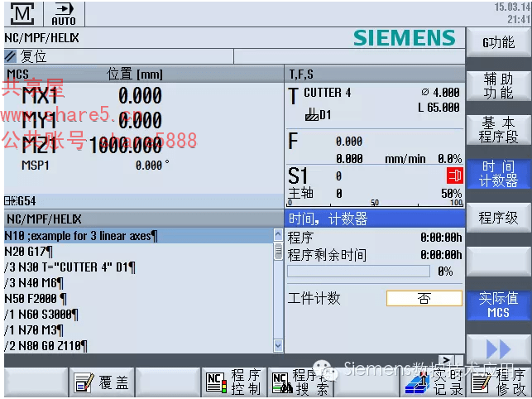Click the program progress bar
The width and height of the screenshot is (532, 399).
tap(358, 272)
